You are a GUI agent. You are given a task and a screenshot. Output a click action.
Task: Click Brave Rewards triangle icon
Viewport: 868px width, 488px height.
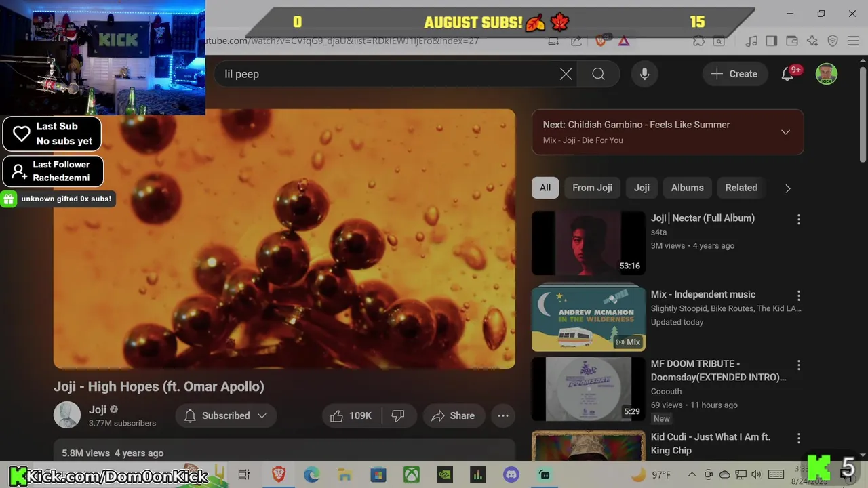tap(624, 41)
